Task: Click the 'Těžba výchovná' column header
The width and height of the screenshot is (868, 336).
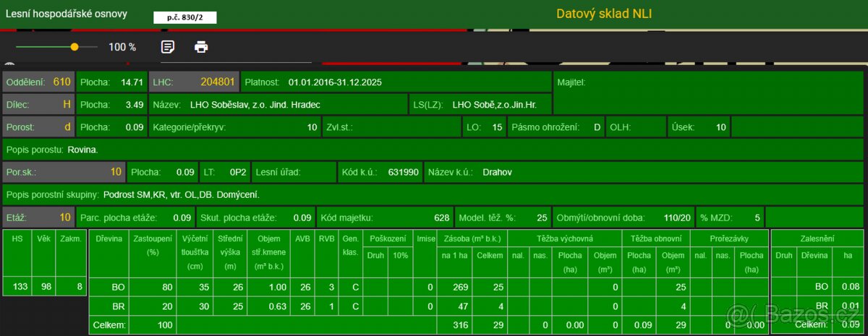Action: (x=565, y=238)
